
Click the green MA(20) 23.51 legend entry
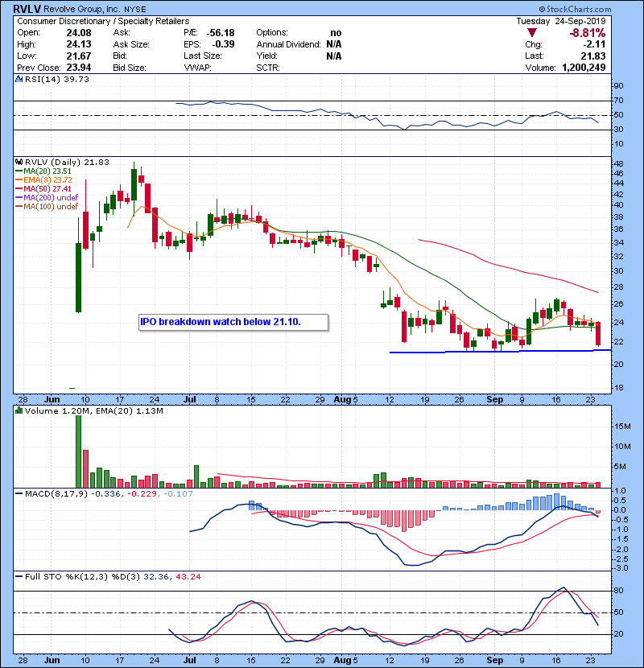click(x=43, y=171)
